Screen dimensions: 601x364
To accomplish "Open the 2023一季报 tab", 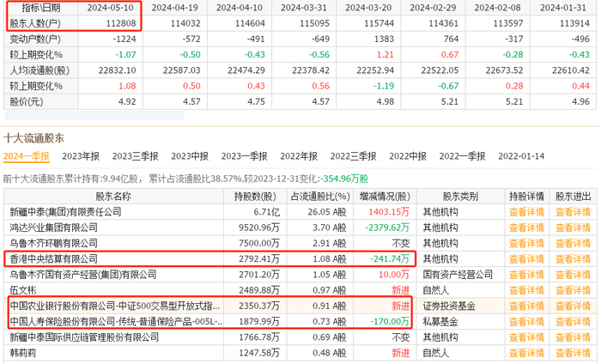I will 244,156.
